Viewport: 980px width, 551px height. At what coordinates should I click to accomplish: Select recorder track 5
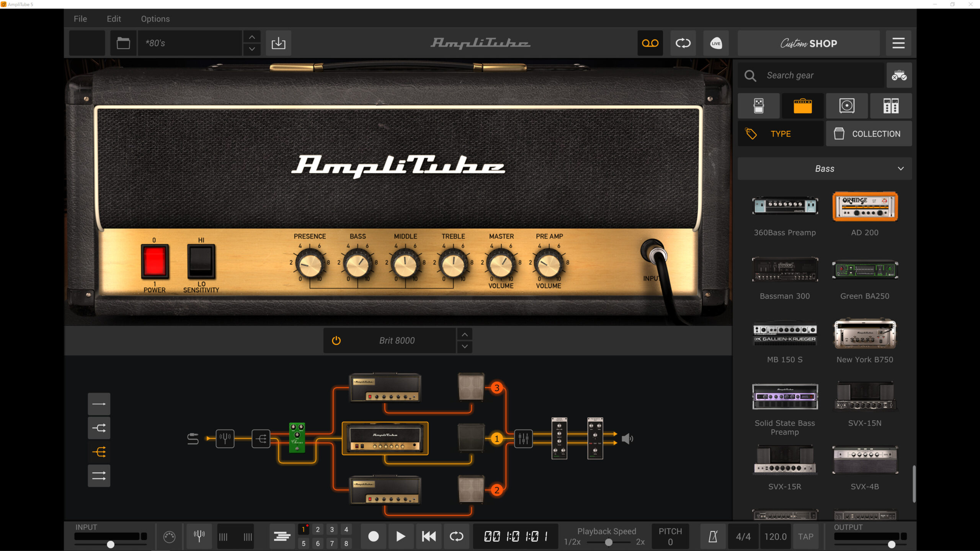click(303, 543)
